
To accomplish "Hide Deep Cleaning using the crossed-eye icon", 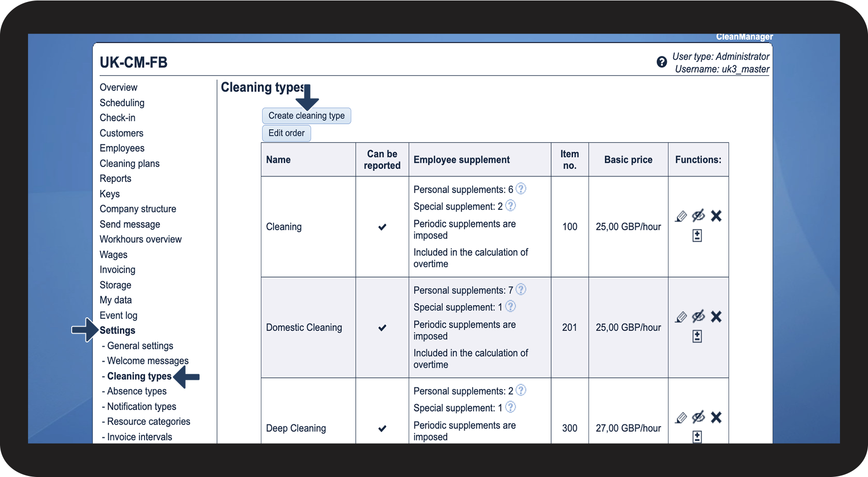I will click(x=698, y=417).
